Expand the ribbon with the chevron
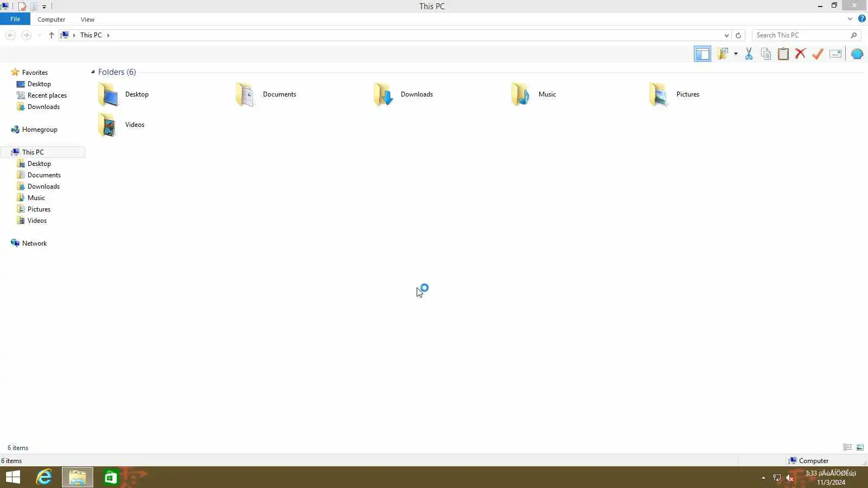This screenshot has width=868, height=488. [850, 19]
